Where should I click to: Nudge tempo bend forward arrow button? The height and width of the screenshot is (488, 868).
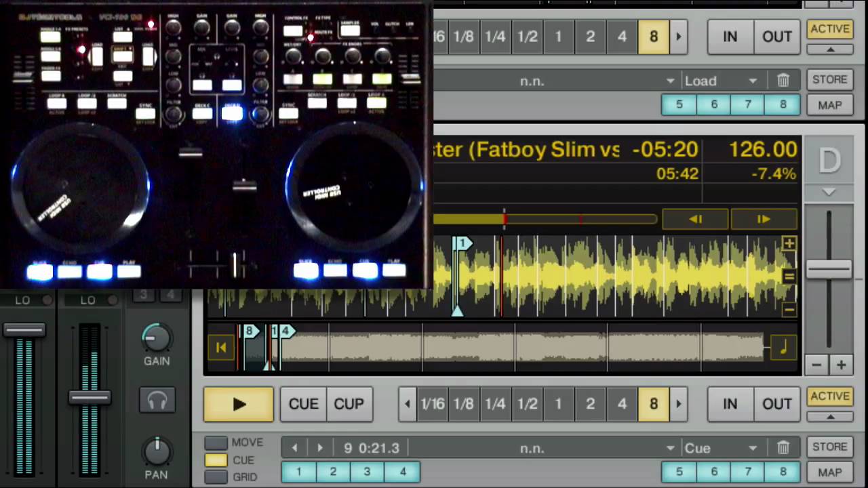(x=764, y=219)
